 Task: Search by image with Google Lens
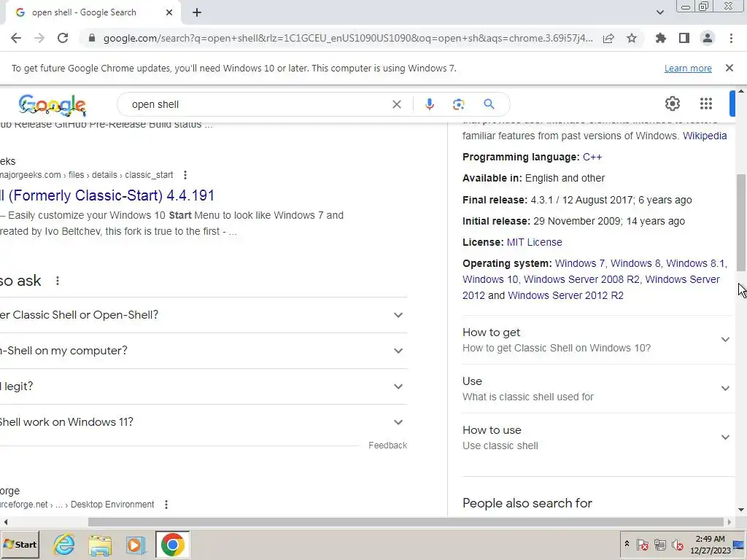[x=458, y=104]
